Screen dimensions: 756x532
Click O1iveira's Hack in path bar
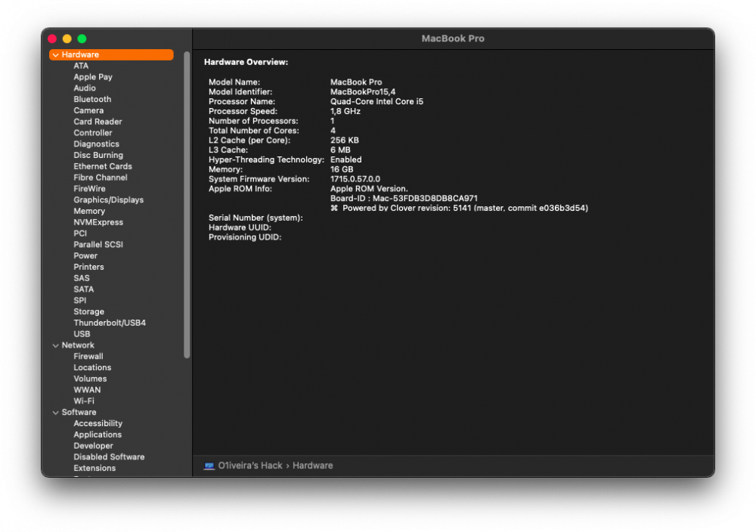click(x=249, y=466)
